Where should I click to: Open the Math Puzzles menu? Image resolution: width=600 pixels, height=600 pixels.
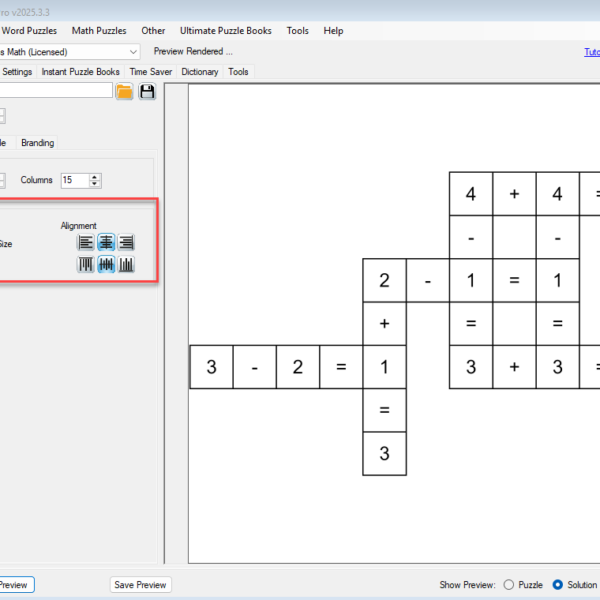point(99,31)
